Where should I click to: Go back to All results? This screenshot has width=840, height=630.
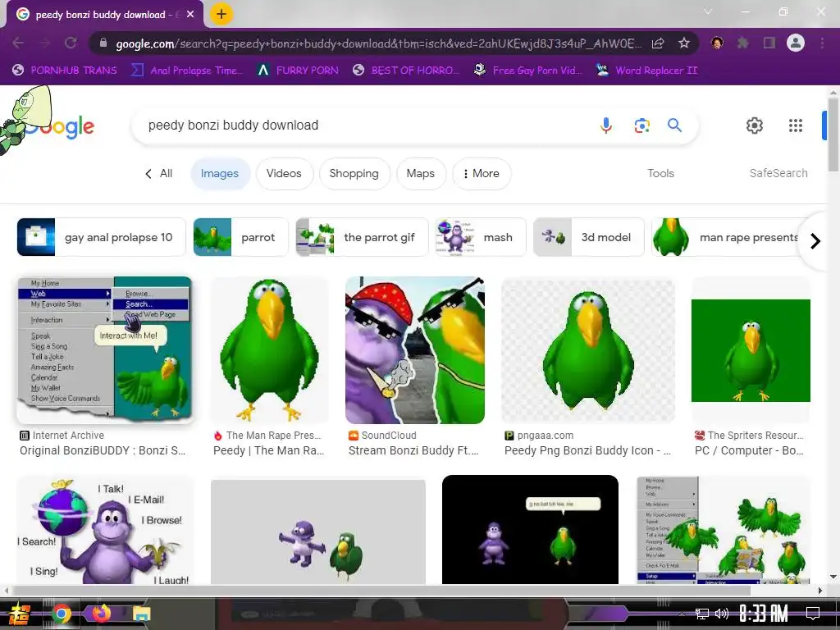[159, 174]
